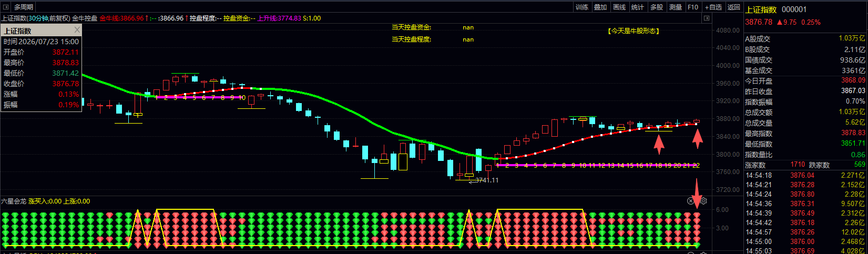Image resolution: width=868 pixels, height=254 pixels.
Task: Switch to the 多股 multi-stock view
Action: (x=657, y=7)
